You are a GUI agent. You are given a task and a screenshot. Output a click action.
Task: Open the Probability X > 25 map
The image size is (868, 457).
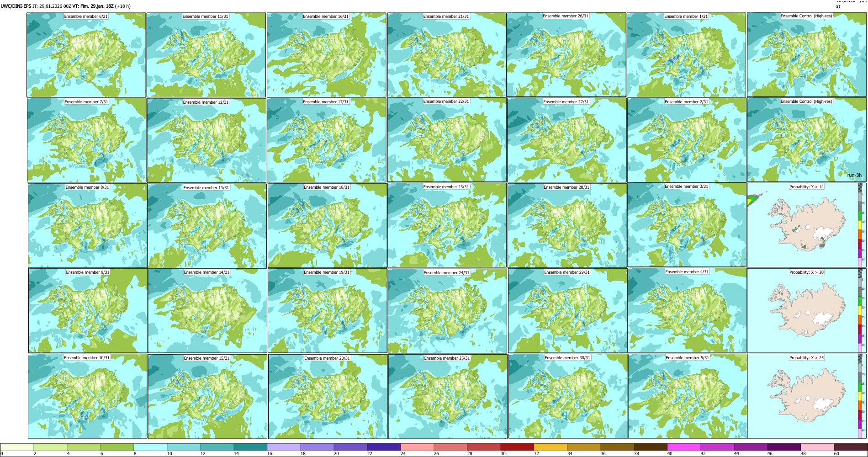point(806,396)
